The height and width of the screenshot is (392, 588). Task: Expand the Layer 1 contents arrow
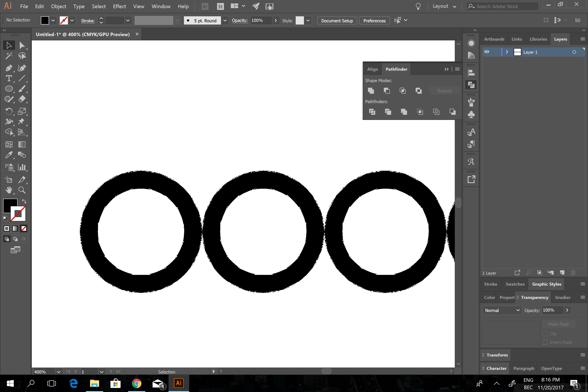[x=507, y=52]
